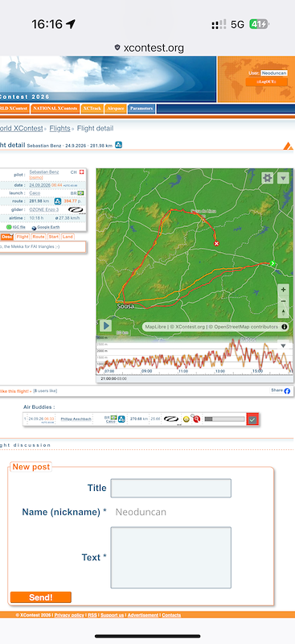
Task: Click FAI triangle icon in page heading
Action: [119, 145]
